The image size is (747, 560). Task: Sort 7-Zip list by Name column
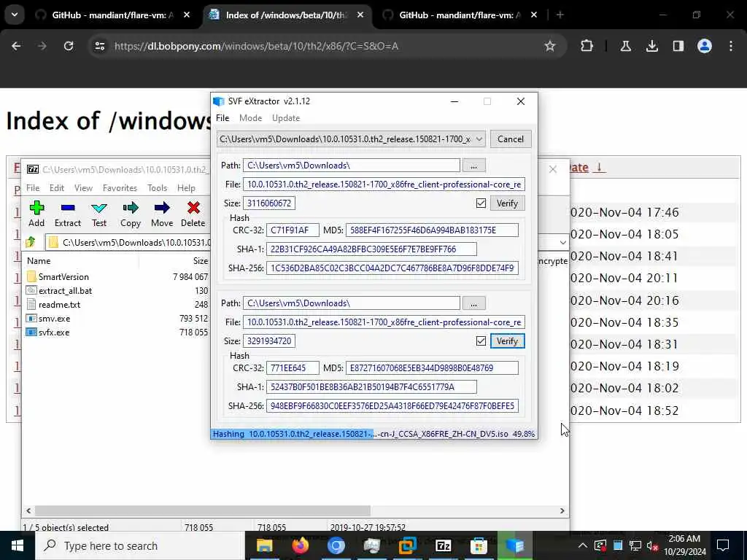pos(39,260)
